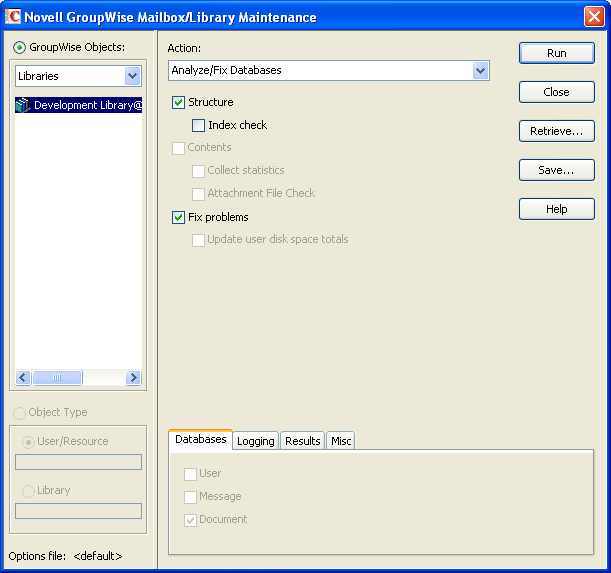Click the left scroll arrow of object list
The image size is (611, 573).
click(x=23, y=377)
